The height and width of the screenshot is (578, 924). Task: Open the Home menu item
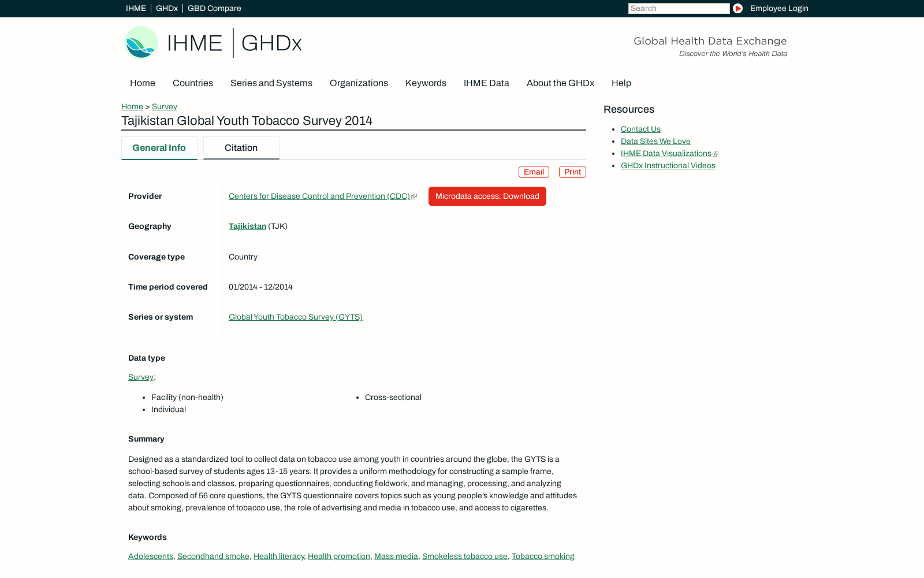click(x=143, y=83)
